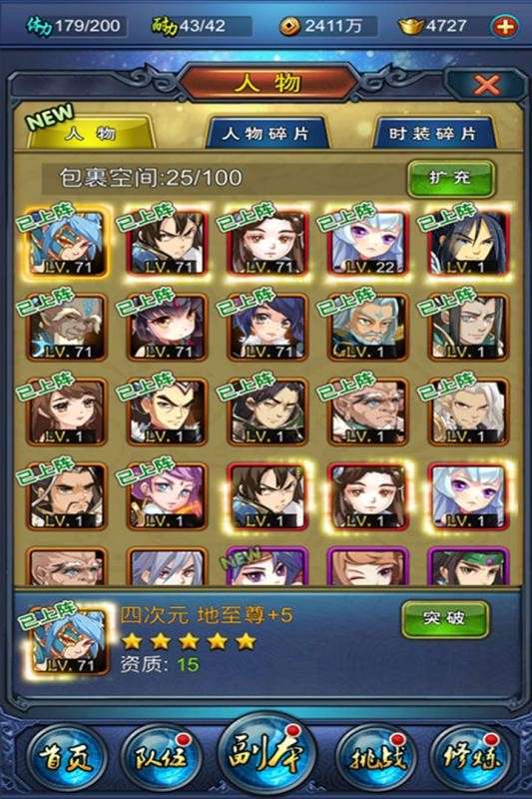Click the red plus to add ingots

click(x=504, y=26)
